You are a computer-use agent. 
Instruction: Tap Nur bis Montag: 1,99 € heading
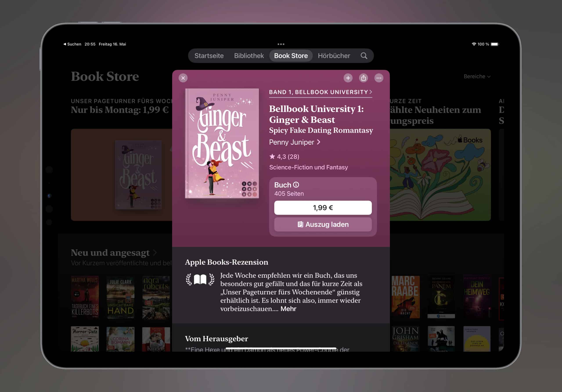pos(120,110)
